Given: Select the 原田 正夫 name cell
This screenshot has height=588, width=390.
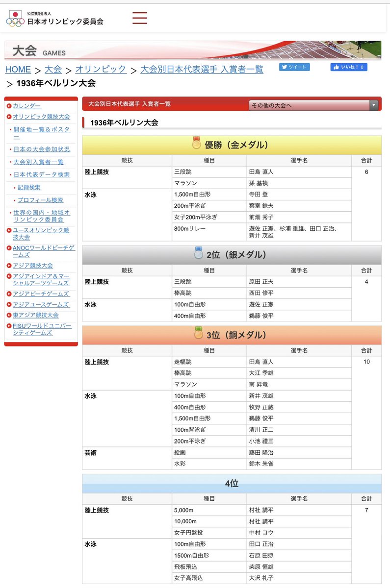Looking at the screenshot, I should tap(299, 282).
